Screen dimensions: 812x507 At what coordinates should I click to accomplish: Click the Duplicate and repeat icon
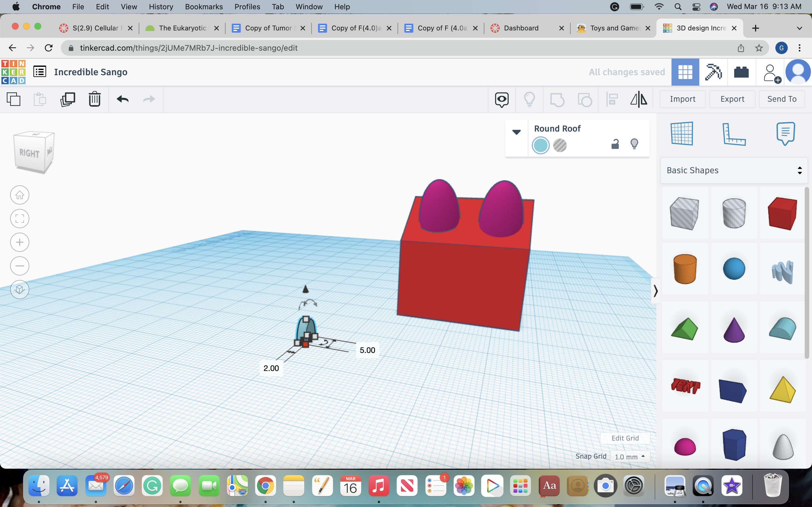[x=67, y=99]
